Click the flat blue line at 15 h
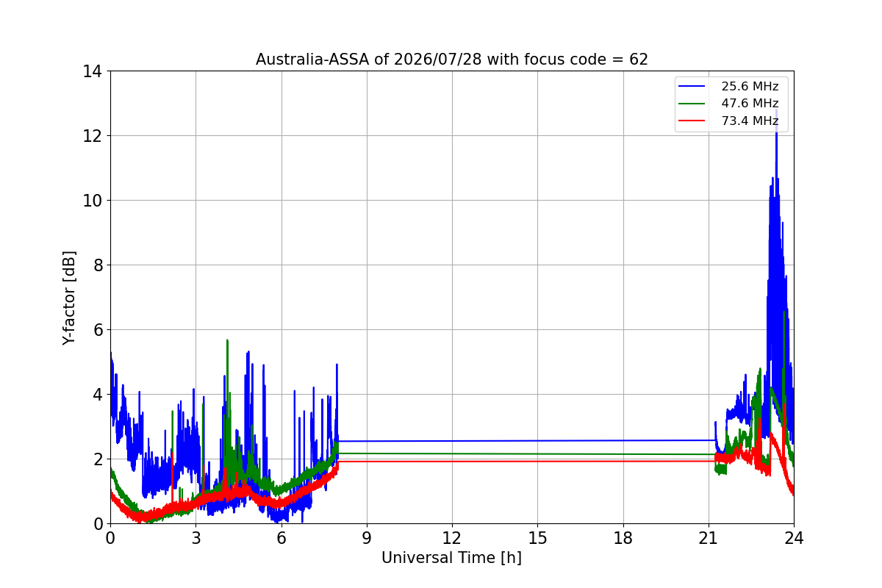Viewport: 882px width, 588px height. pyautogui.click(x=537, y=440)
